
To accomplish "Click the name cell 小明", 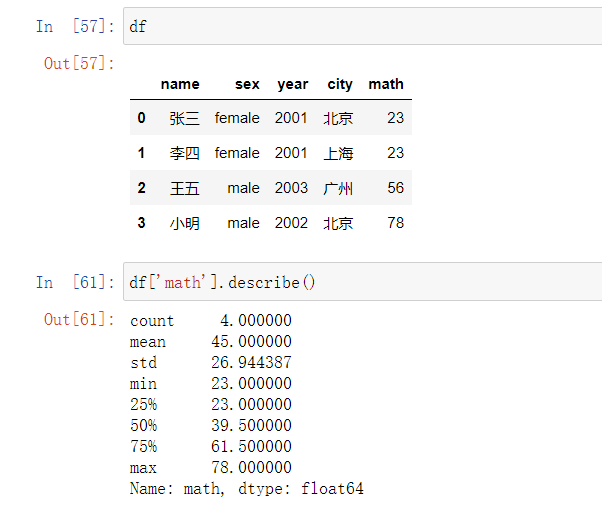I will coord(185,223).
